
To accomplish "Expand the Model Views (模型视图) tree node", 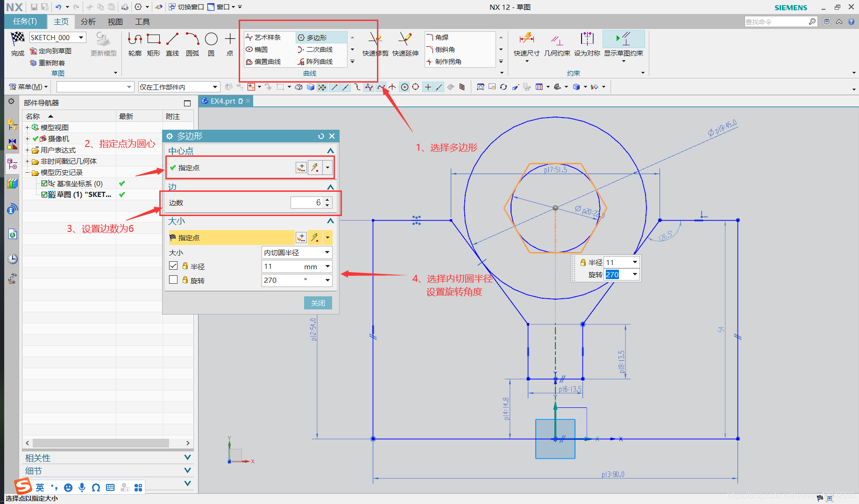I will point(27,127).
